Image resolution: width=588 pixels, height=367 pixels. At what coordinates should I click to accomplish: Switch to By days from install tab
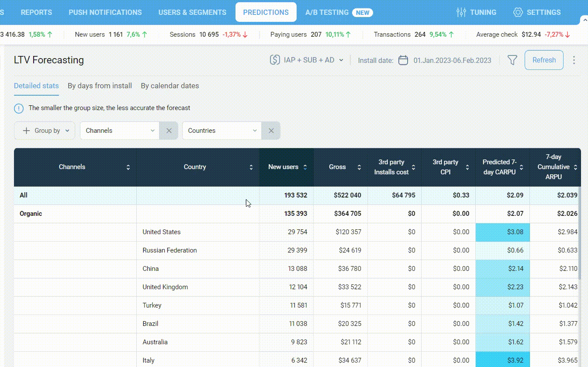coord(100,86)
